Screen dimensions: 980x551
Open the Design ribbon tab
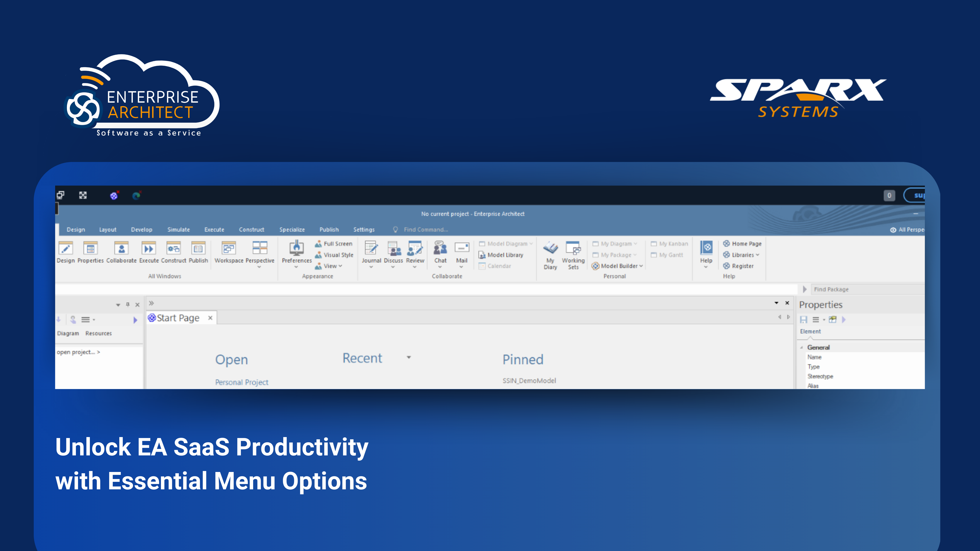76,230
